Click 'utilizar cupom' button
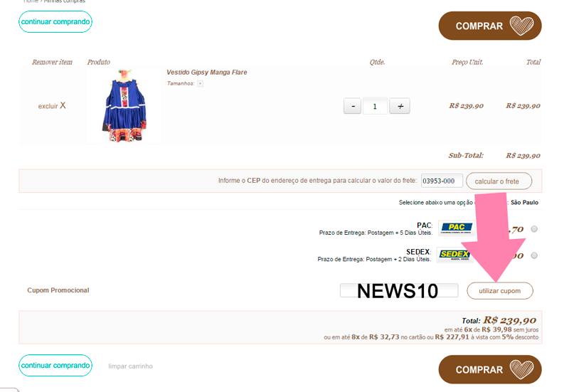 point(500,291)
